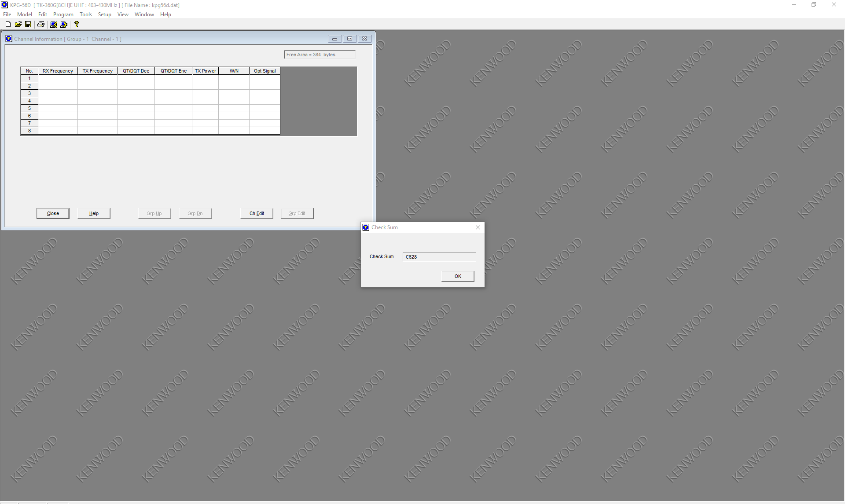Confirm the Check Sum dialog with OK

pos(458,276)
